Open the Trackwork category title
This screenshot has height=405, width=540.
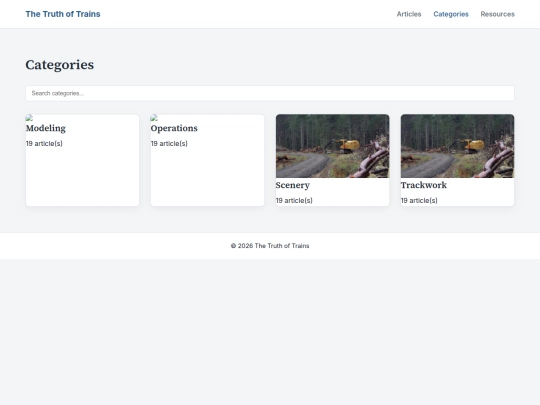[x=424, y=185]
